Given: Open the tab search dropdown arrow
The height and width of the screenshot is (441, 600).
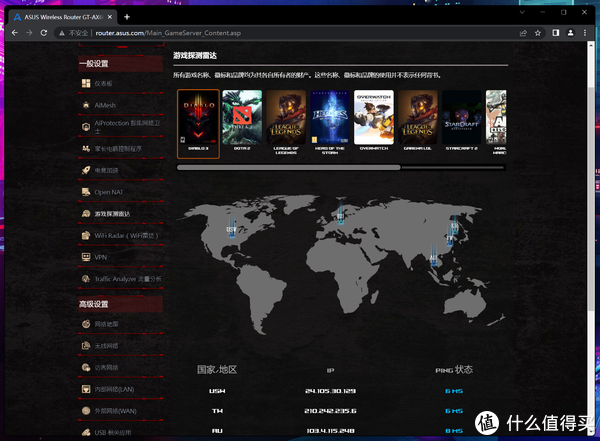Looking at the screenshot, I should 522,12.
